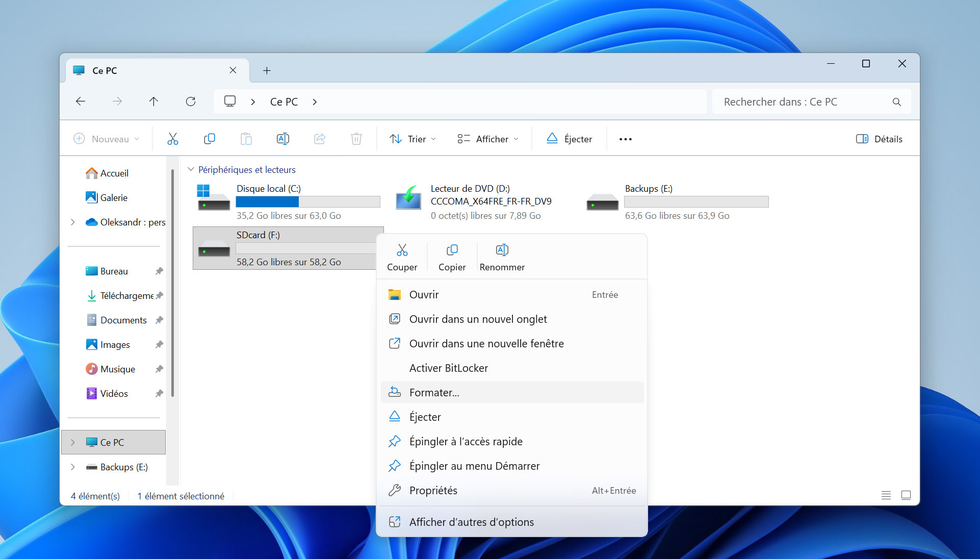This screenshot has height=559, width=980.
Task: Select Épingler au menu Démarrer
Action: click(x=512, y=466)
